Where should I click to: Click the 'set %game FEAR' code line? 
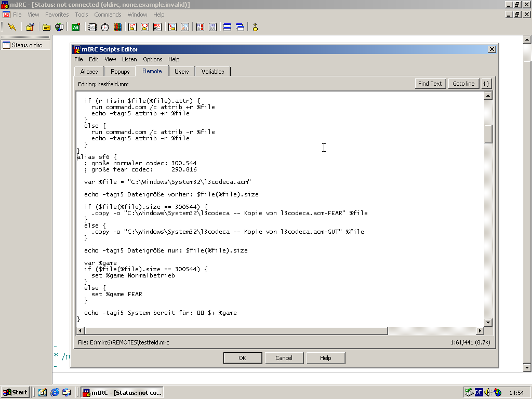117,294
